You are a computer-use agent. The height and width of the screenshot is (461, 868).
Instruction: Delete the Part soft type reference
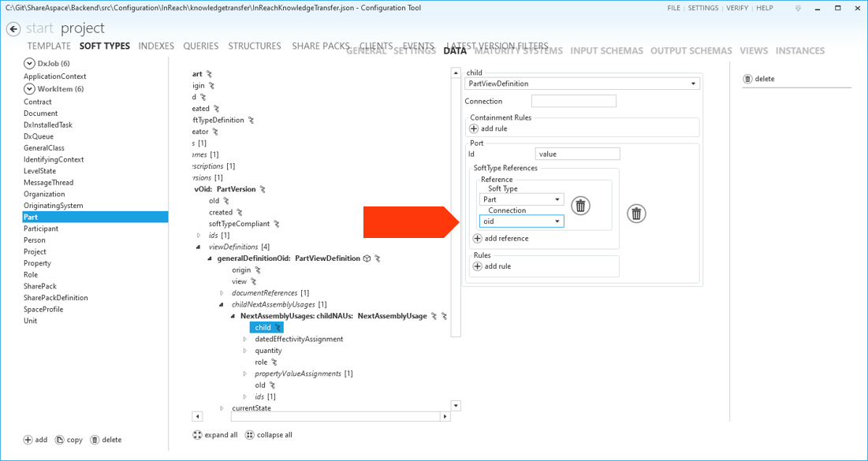point(580,206)
